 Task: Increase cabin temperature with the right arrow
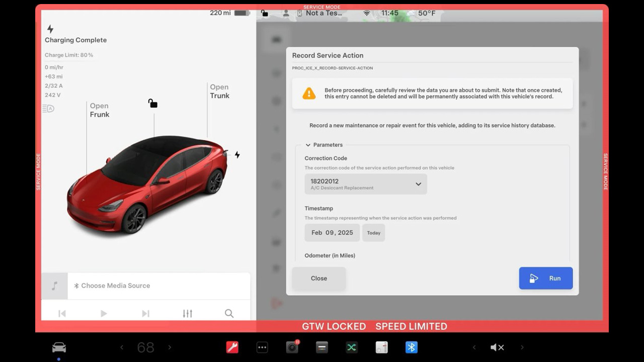pos(170,347)
